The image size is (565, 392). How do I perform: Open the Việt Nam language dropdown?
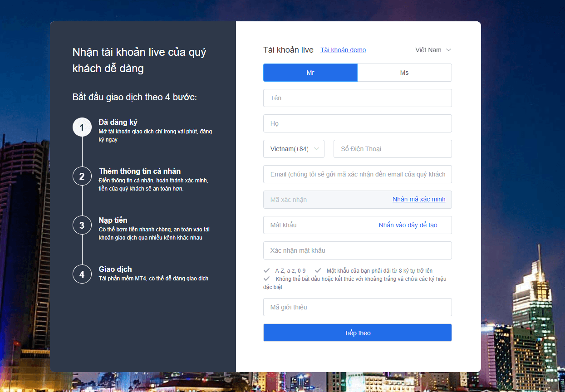coord(433,50)
